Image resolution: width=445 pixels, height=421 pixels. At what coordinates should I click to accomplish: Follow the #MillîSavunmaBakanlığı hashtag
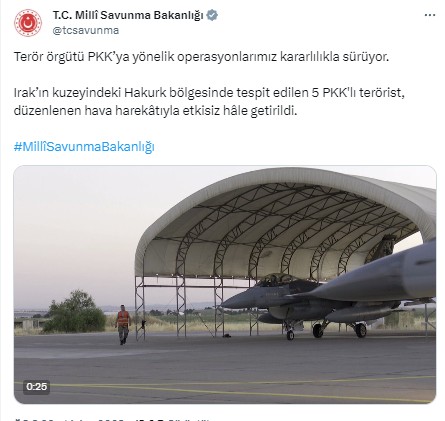tap(84, 147)
